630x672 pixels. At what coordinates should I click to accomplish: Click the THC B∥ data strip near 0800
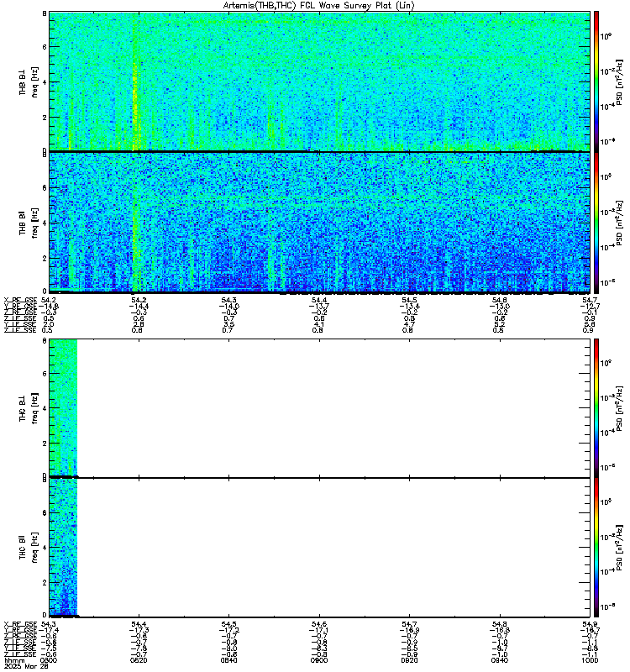point(63,547)
